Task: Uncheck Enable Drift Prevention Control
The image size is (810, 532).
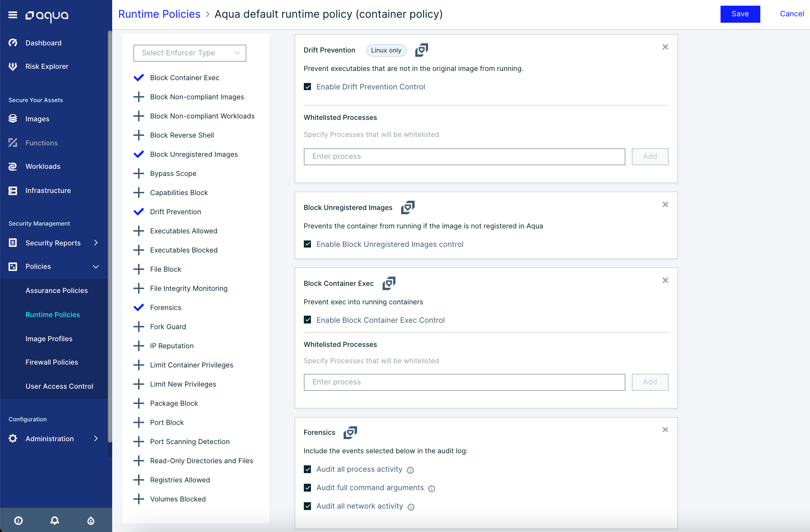Action: pos(308,87)
